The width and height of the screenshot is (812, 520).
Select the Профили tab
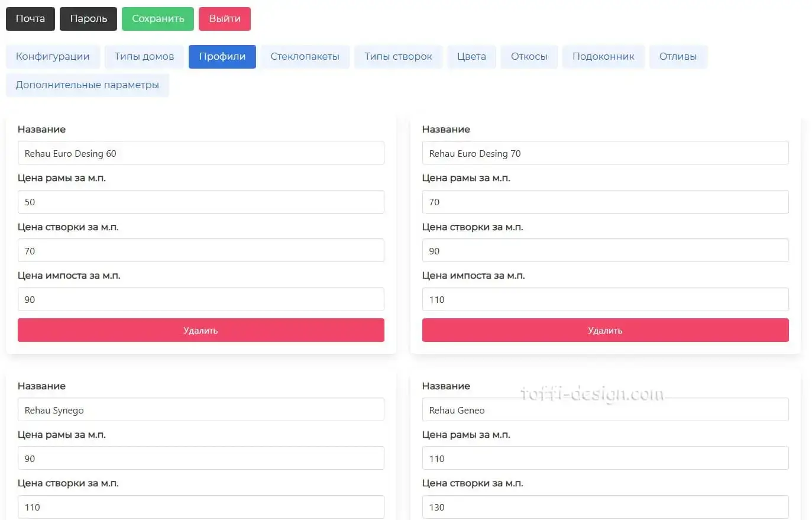click(222, 56)
